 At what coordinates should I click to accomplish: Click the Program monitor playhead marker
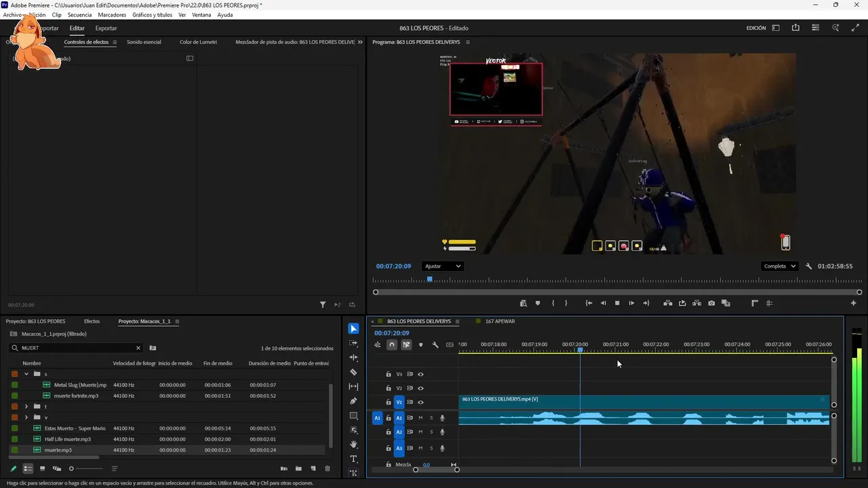pos(429,279)
